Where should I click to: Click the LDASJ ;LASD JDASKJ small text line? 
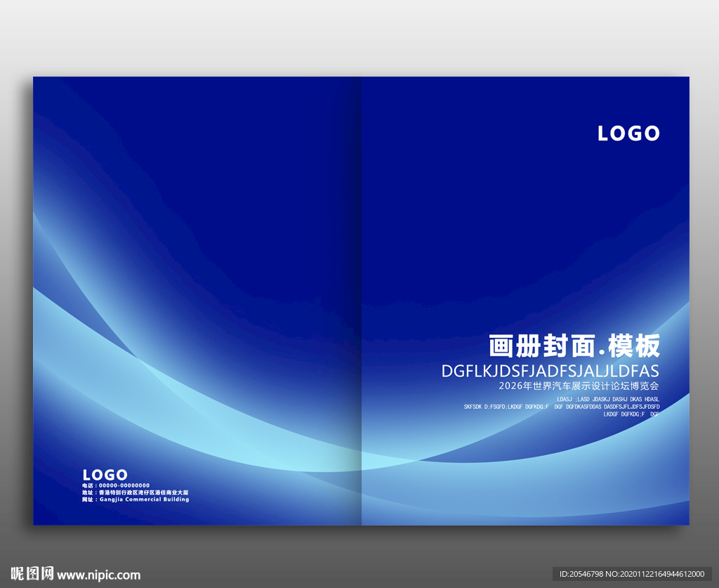tap(608, 400)
